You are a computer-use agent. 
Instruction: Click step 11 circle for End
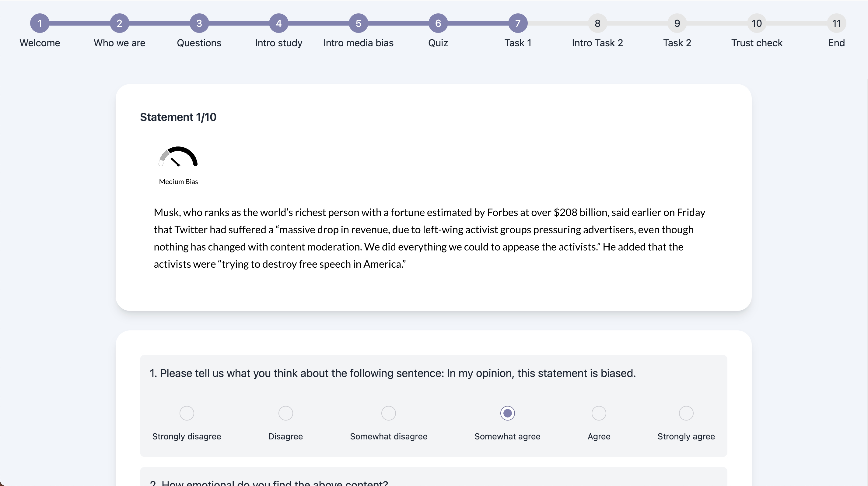point(837,23)
